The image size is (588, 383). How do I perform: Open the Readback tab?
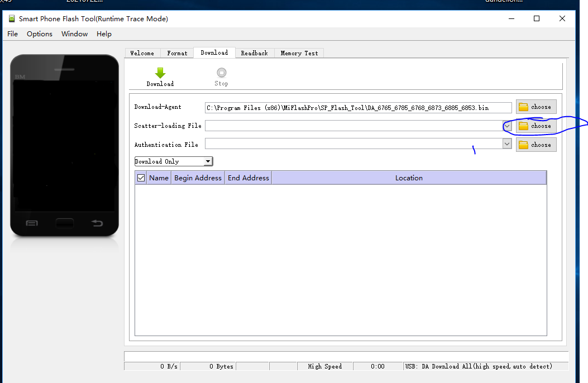click(254, 53)
